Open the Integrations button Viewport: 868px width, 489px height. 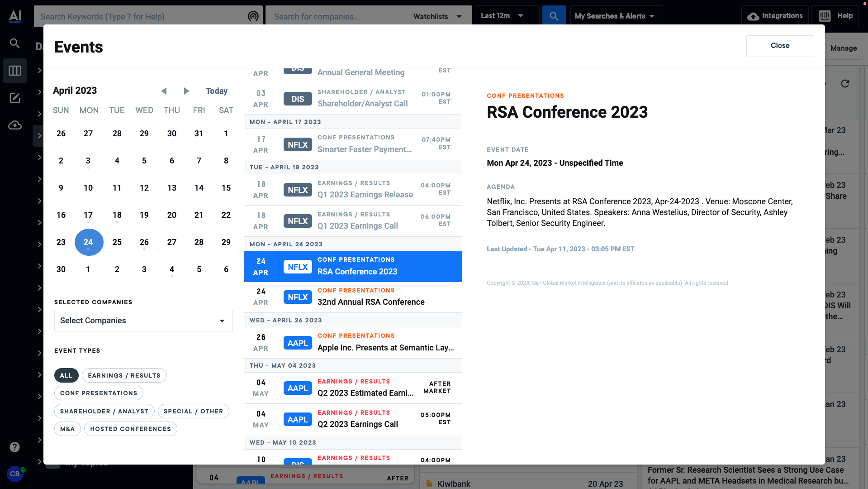[x=775, y=16]
